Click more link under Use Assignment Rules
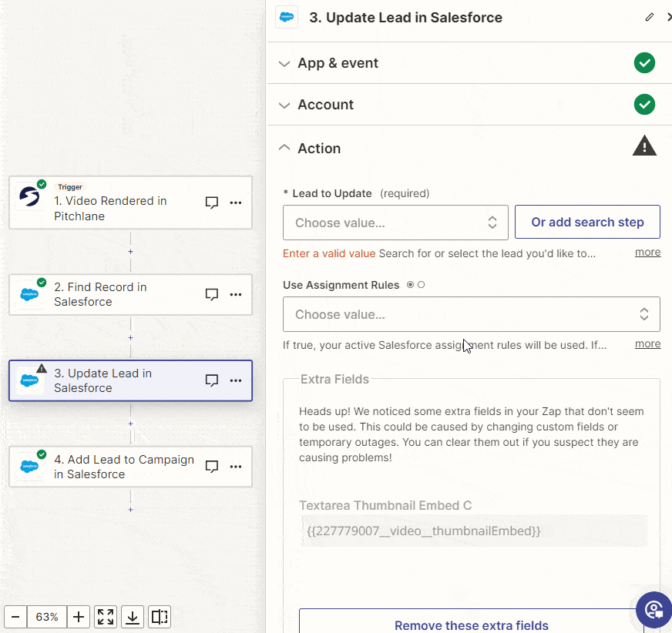Viewport: 672px width, 633px height. pos(647,344)
